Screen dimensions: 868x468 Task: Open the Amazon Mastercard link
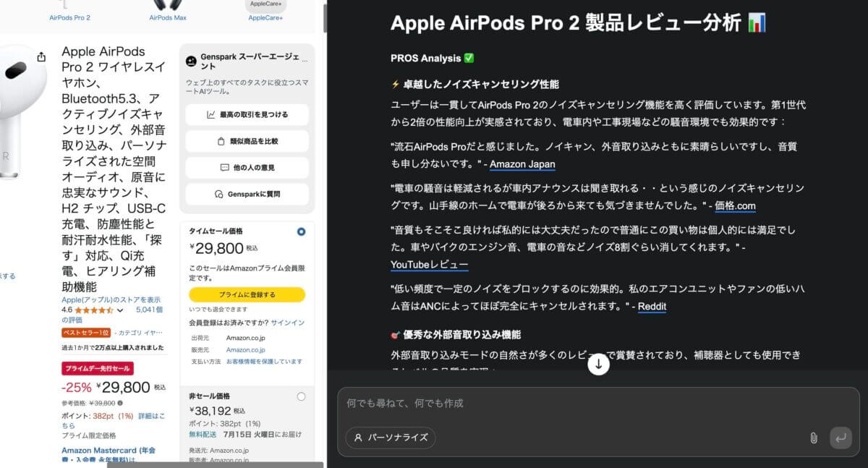point(109,454)
